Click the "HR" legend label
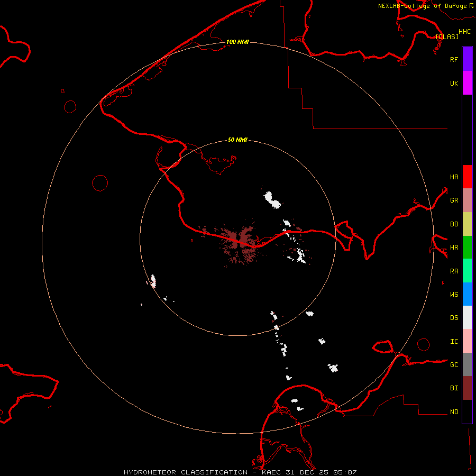The height and width of the screenshot is (476, 476). 454,248
